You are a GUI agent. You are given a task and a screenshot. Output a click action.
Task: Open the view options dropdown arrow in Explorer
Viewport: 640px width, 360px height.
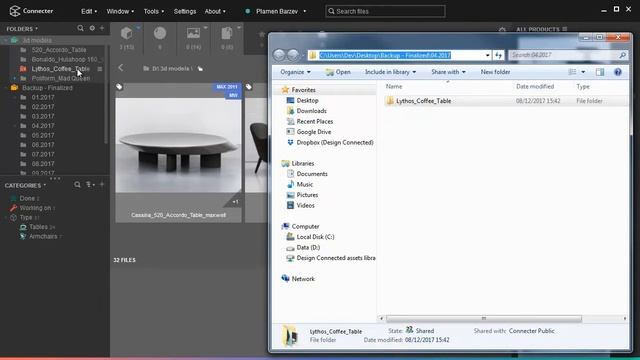(x=583, y=72)
